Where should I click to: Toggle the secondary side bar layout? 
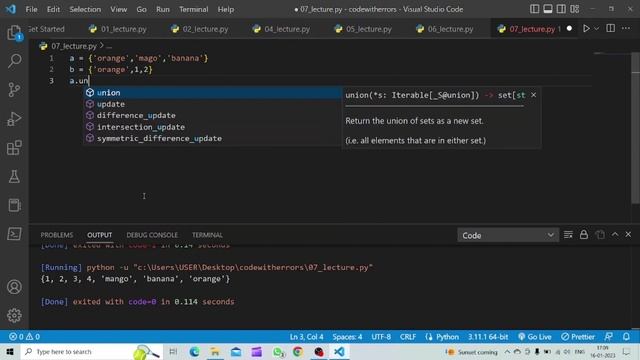(x=561, y=9)
